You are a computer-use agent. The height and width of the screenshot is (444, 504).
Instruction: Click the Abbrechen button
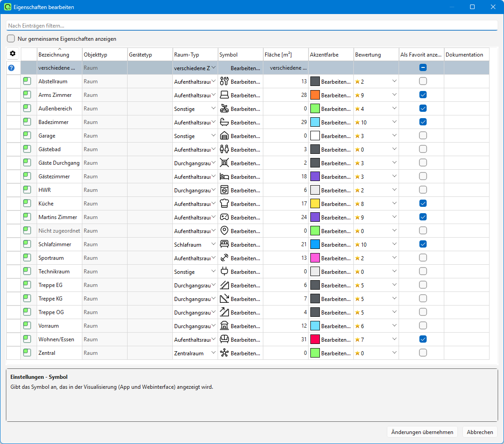coord(480,432)
